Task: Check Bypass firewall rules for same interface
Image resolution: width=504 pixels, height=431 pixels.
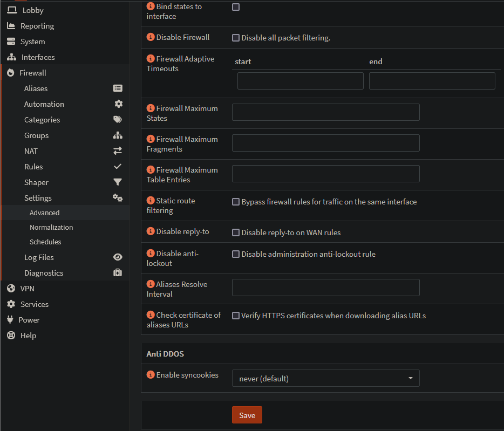Action: click(236, 202)
